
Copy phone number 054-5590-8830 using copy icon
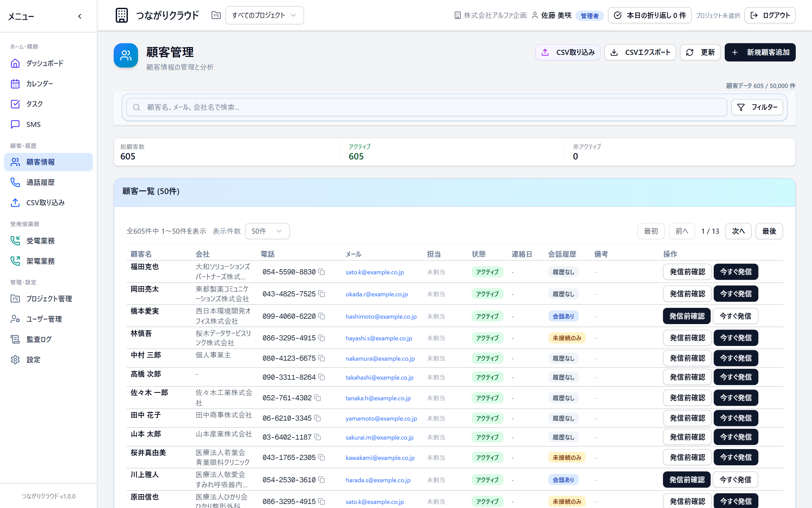pos(322,272)
